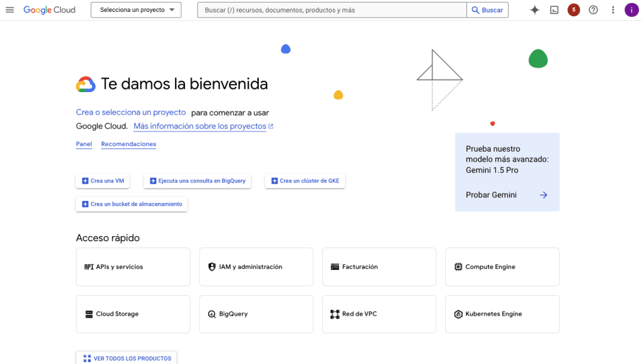Open the Selecciona un proyecto dropdown
The width and height of the screenshot is (642, 364).
tap(136, 10)
